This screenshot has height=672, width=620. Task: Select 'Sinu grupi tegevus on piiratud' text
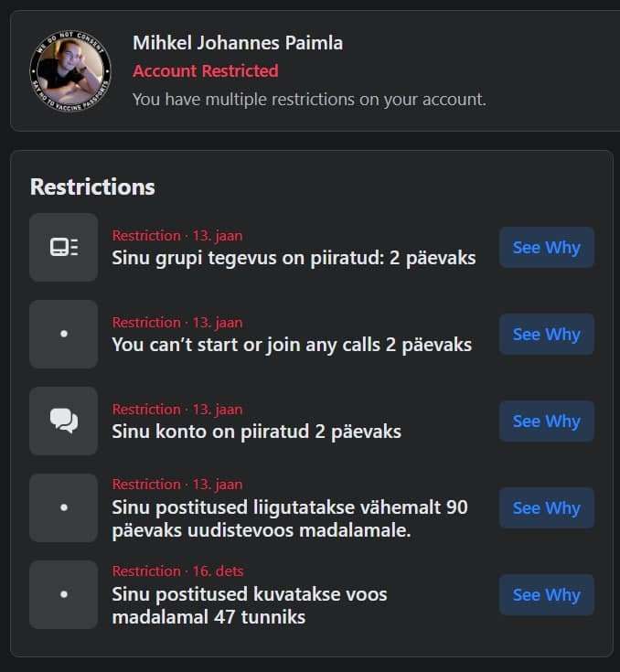[294, 258]
